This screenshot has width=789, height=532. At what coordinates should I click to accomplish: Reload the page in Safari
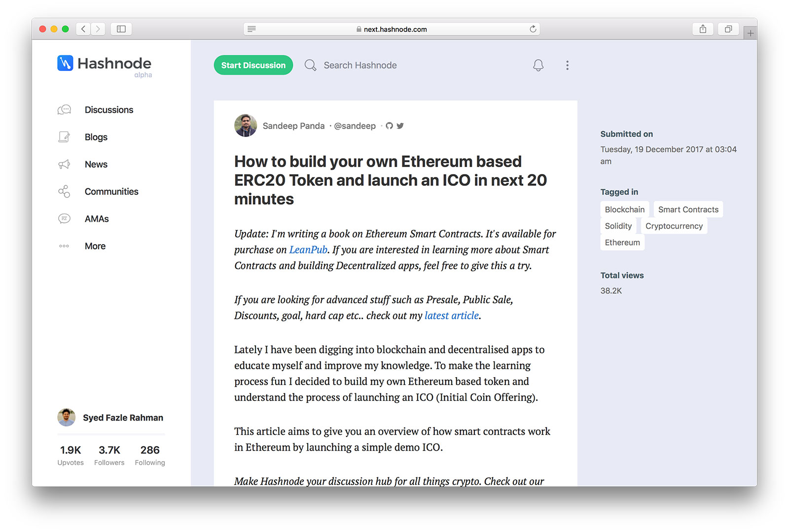pyautogui.click(x=533, y=29)
